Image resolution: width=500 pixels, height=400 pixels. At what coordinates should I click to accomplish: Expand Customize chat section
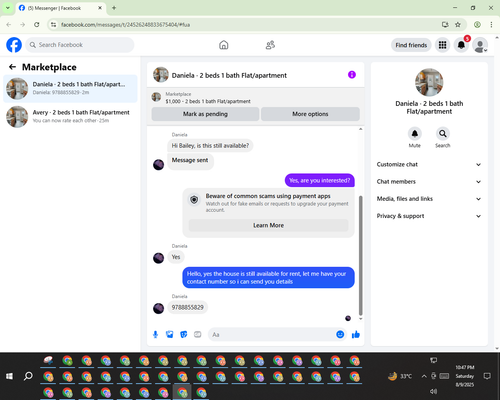click(429, 164)
